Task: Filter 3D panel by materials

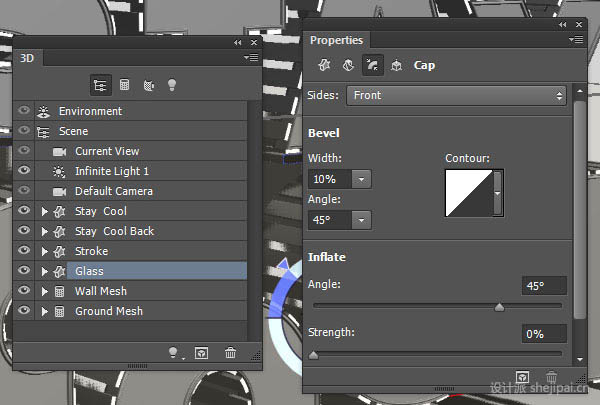Action: pos(148,85)
